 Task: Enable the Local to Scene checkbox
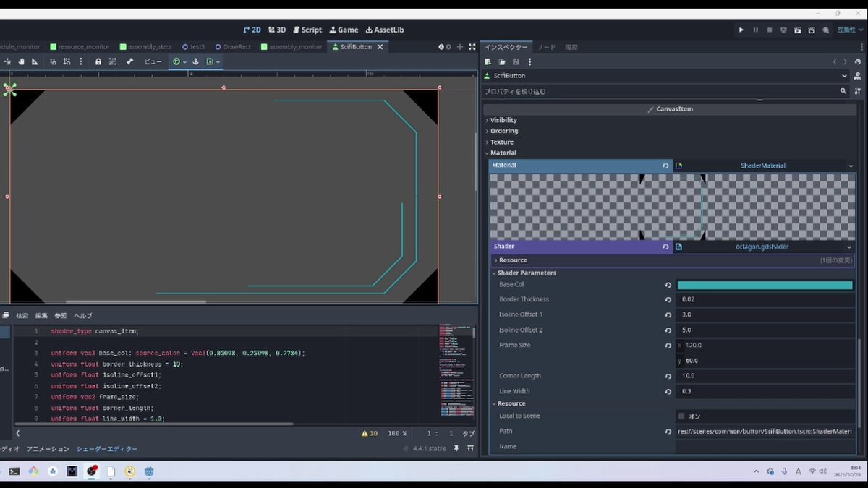(x=681, y=416)
